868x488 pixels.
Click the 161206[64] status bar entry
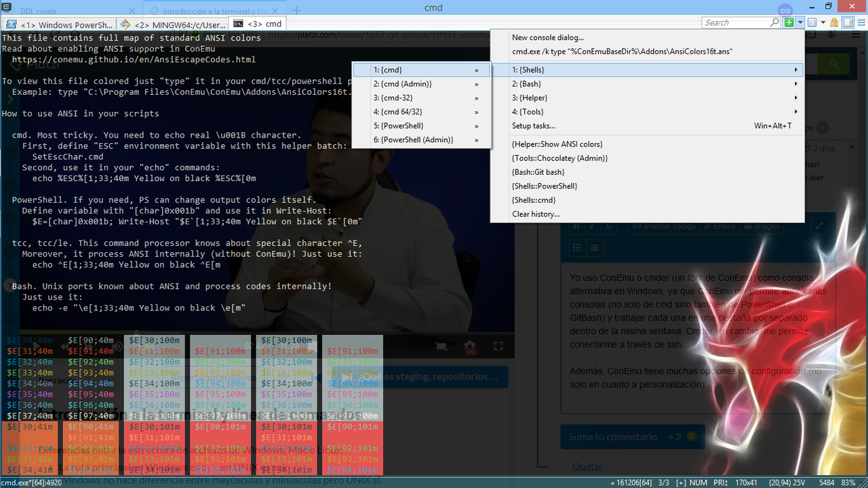632,483
